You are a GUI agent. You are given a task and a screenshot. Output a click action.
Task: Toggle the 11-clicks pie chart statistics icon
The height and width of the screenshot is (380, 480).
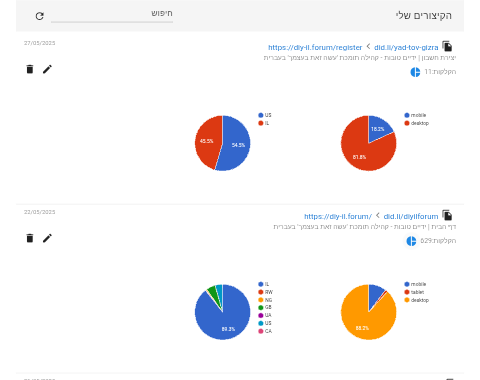click(x=415, y=72)
